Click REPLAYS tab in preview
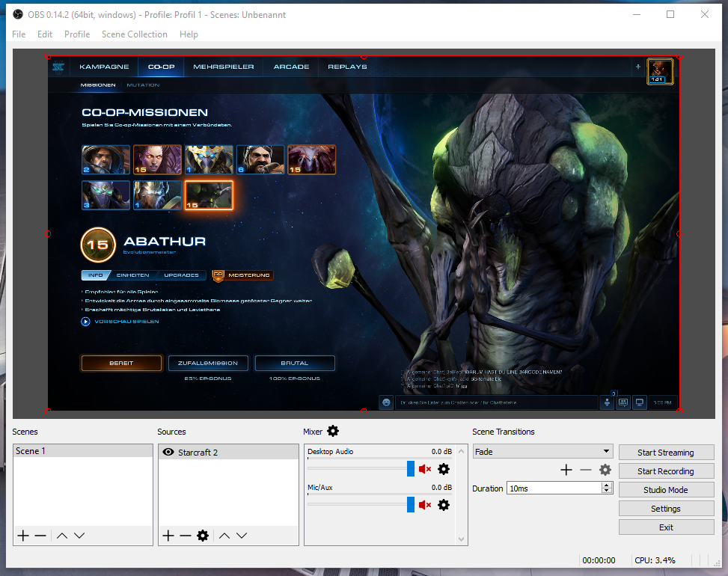Viewport: 728px width, 576px height. coord(347,67)
